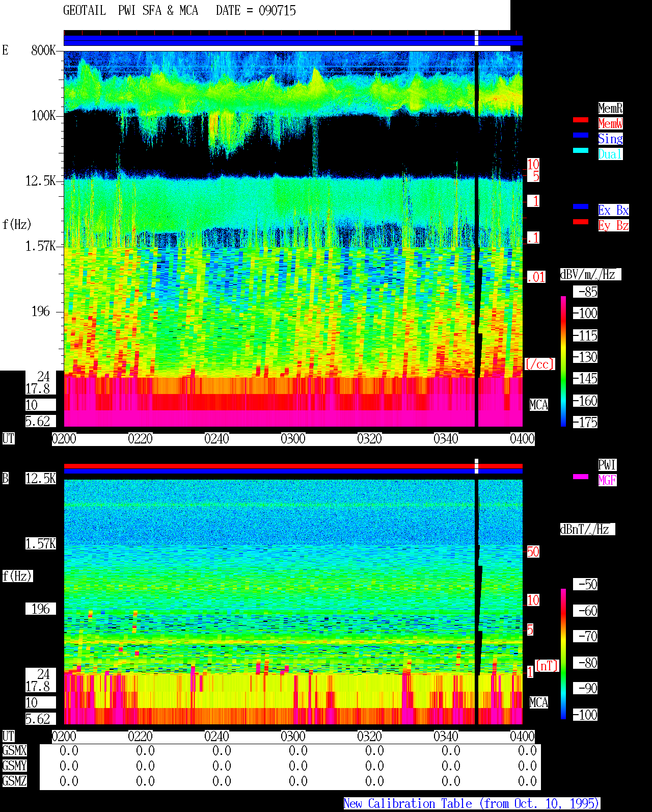652x812 pixels.
Task: Click the cyan Dual legend swatch
Action: (x=581, y=150)
